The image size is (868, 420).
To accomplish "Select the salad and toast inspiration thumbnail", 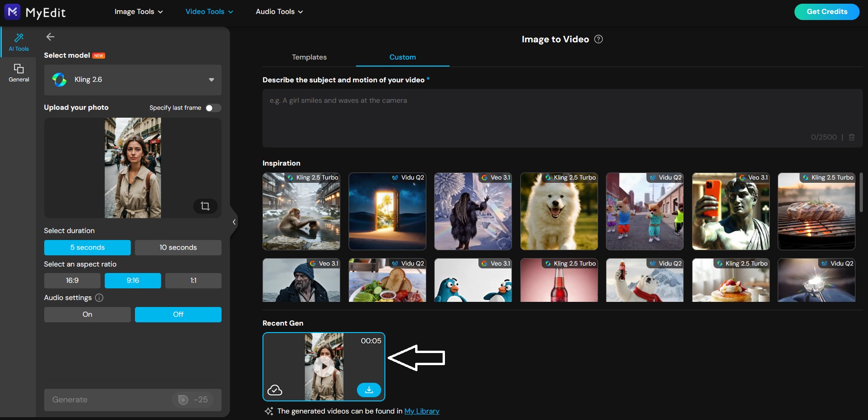I will click(x=387, y=280).
